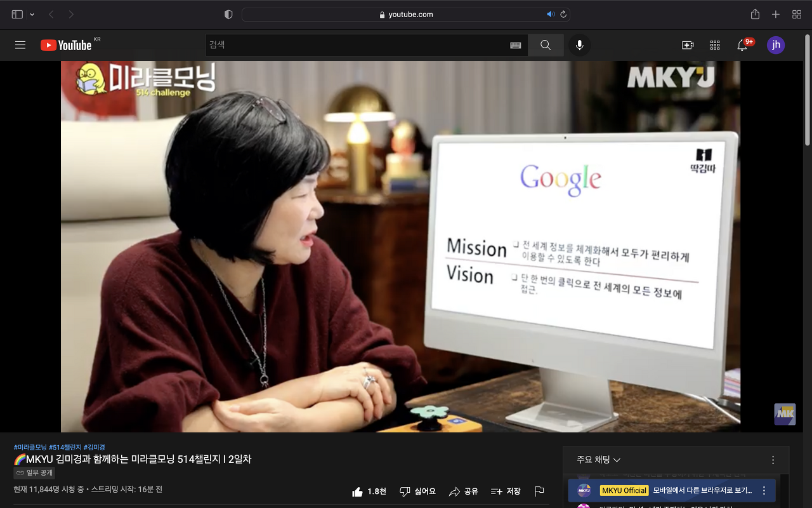
Task: Click the MK channel watermark on video
Action: [785, 414]
